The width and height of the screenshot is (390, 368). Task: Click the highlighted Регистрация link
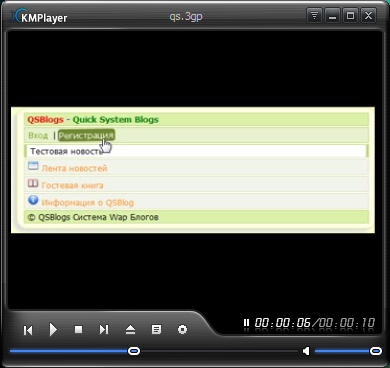(86, 135)
